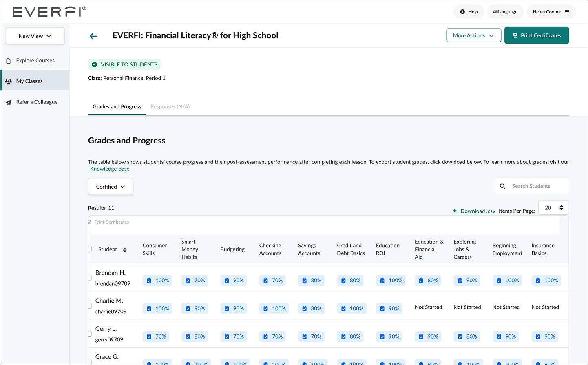Click the Print Certificates green button
Image resolution: width=588 pixels, height=365 pixels.
point(537,35)
